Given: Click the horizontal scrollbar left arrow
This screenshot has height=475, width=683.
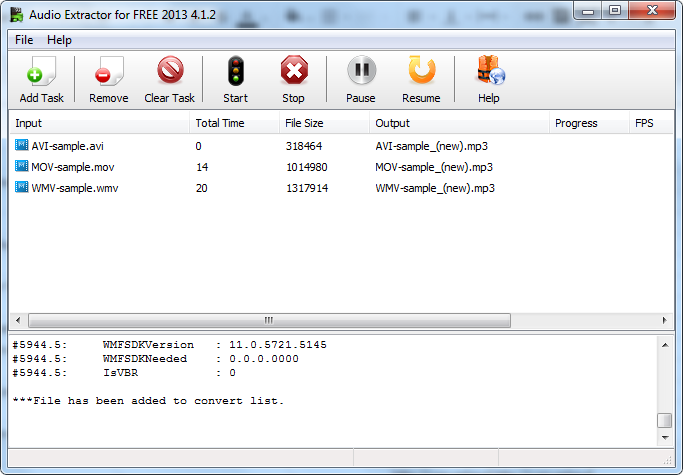Looking at the screenshot, I should coord(18,320).
